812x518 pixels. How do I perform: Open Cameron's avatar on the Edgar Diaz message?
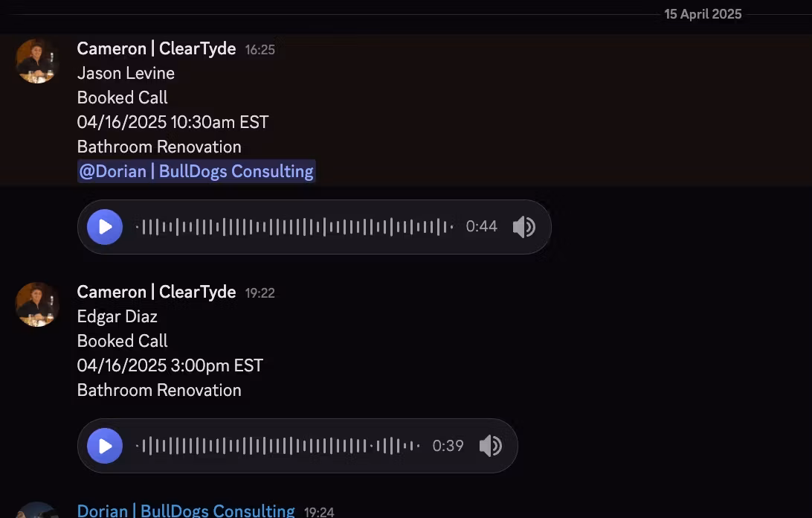(x=38, y=304)
